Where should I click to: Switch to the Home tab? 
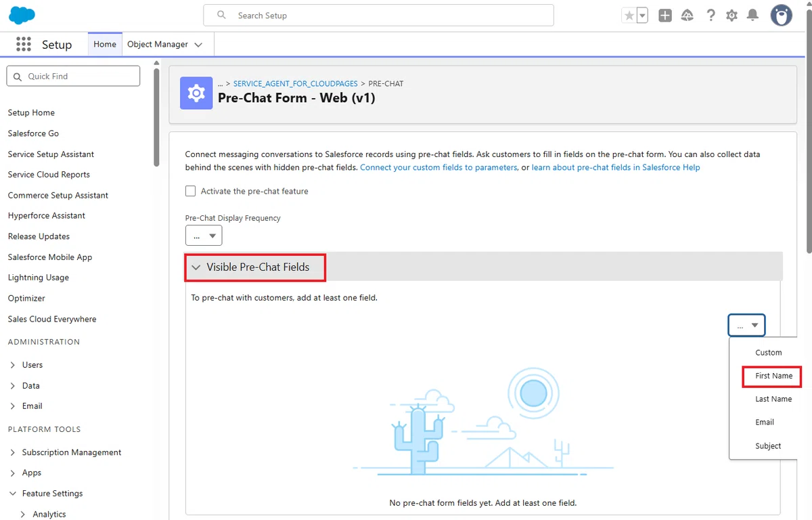(x=105, y=44)
